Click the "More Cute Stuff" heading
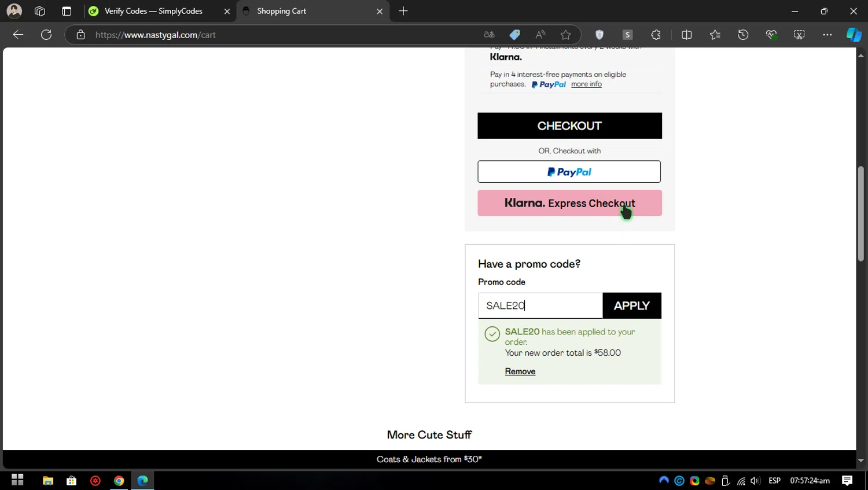 click(x=429, y=434)
